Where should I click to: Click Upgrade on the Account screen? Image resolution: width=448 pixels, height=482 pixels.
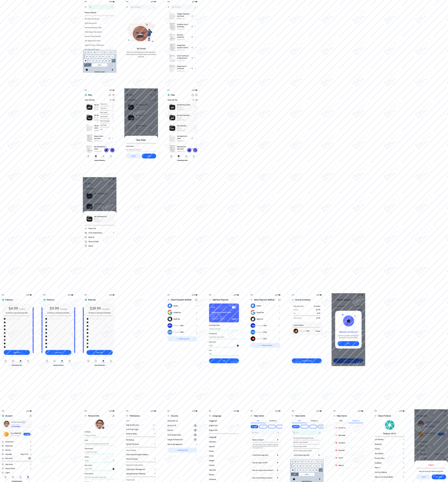point(27,434)
